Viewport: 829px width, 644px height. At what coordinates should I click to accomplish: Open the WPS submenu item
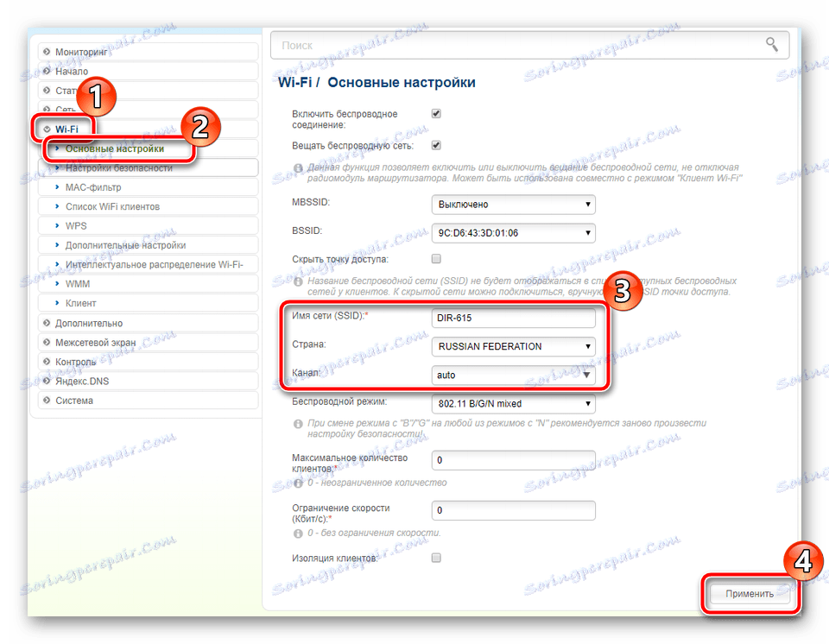(x=148, y=226)
